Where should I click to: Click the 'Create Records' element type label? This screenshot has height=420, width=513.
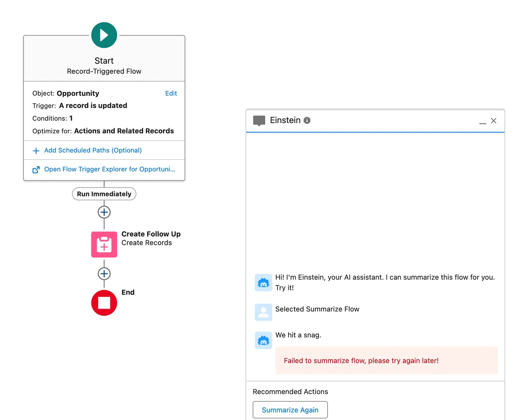point(147,243)
